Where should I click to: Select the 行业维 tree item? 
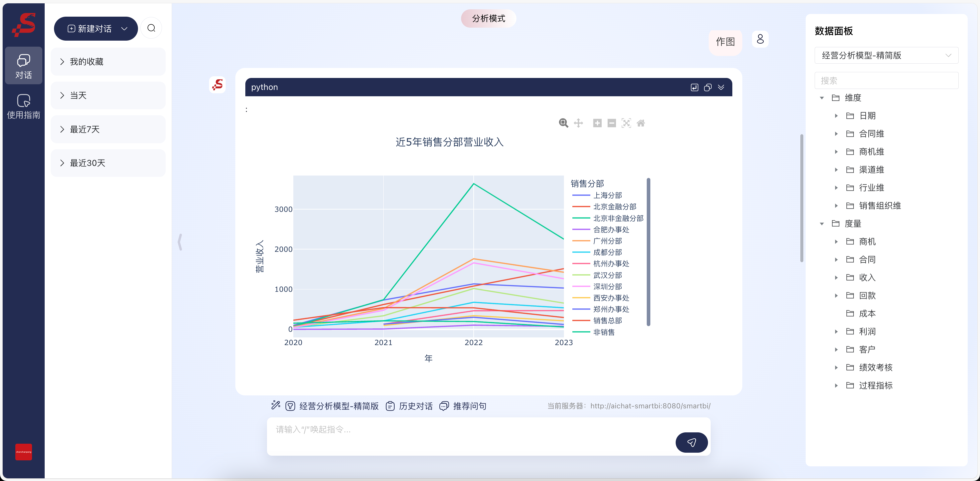click(871, 188)
